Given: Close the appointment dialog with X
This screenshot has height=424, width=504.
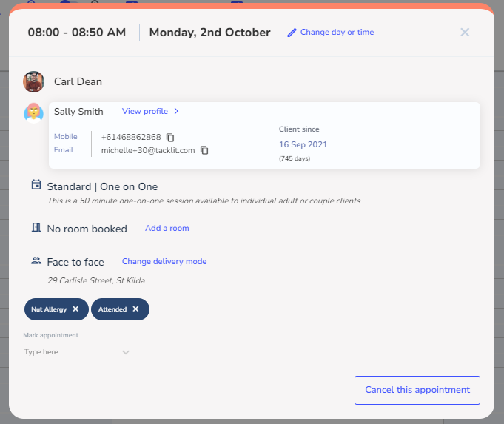Looking at the screenshot, I should 465,32.
